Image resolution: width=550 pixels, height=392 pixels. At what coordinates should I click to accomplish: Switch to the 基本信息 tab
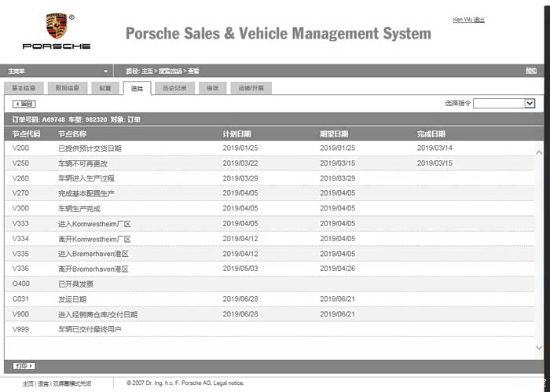tap(23, 88)
